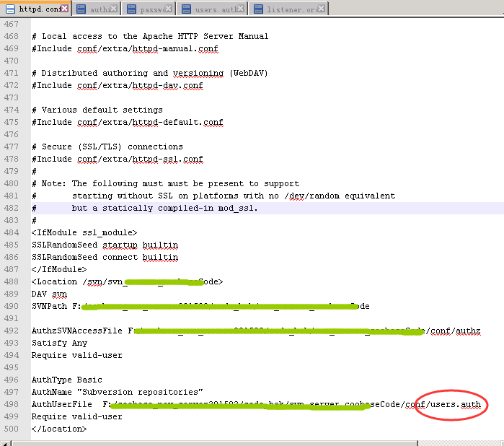Open the listener.ora tab
The image size is (504, 446).
[290, 9]
